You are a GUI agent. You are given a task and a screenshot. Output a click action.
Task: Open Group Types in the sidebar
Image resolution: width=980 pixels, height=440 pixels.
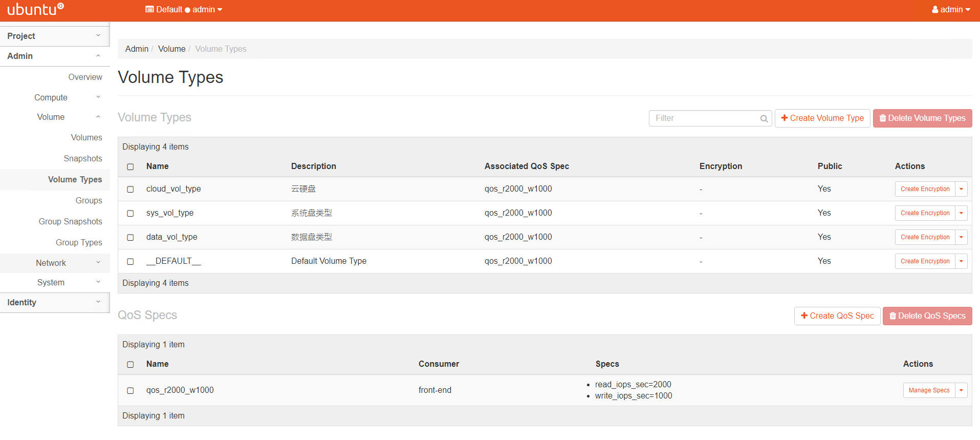click(x=79, y=242)
